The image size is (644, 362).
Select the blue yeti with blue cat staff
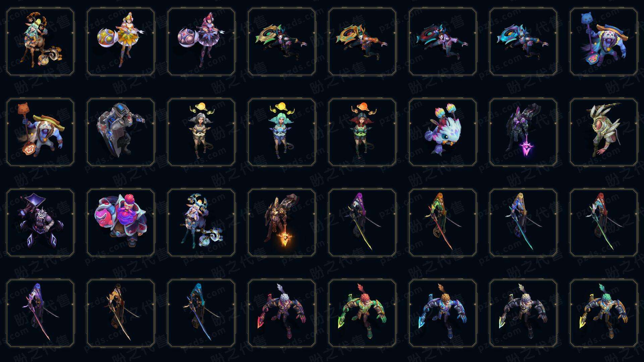point(604,42)
